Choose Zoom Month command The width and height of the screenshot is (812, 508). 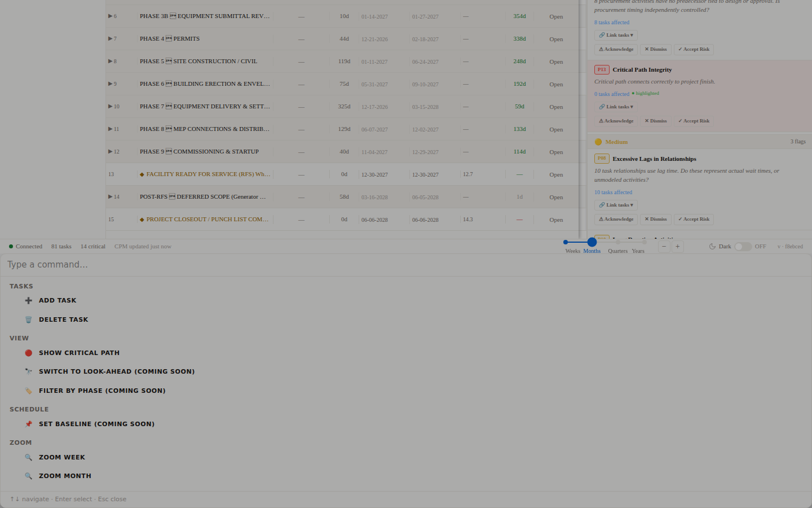(x=406, y=476)
